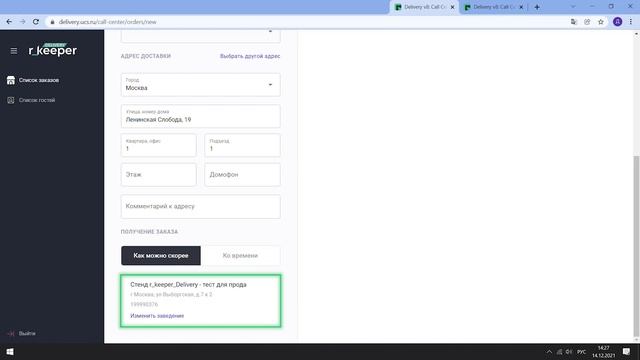Bookmark this page with star icon
This screenshot has width=640, height=360.
601,22
